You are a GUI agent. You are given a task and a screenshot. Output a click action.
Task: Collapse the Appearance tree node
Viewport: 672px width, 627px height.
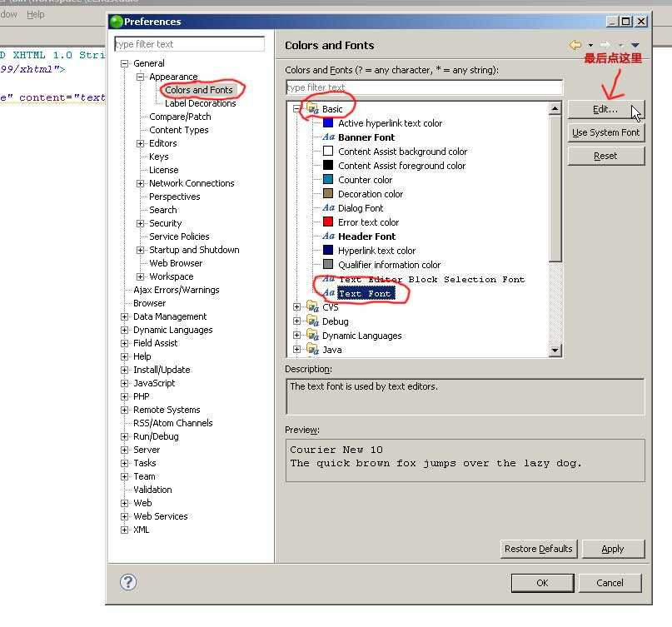(140, 77)
